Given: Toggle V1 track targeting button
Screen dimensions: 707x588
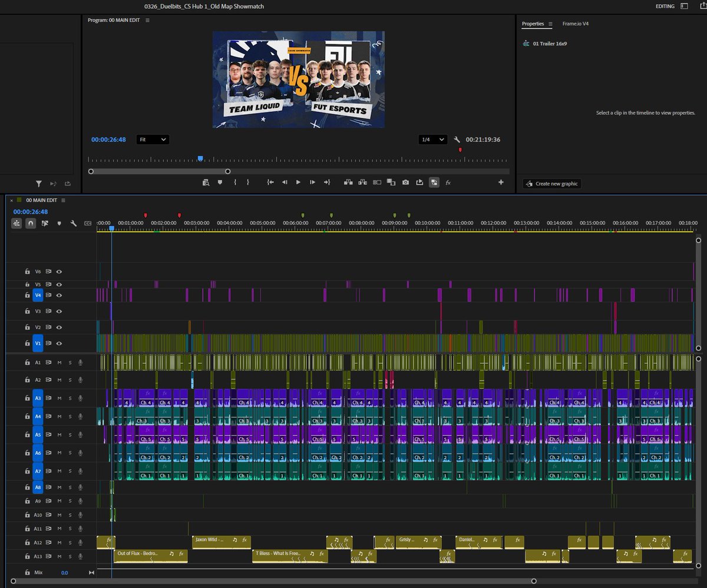Looking at the screenshot, I should pos(38,343).
